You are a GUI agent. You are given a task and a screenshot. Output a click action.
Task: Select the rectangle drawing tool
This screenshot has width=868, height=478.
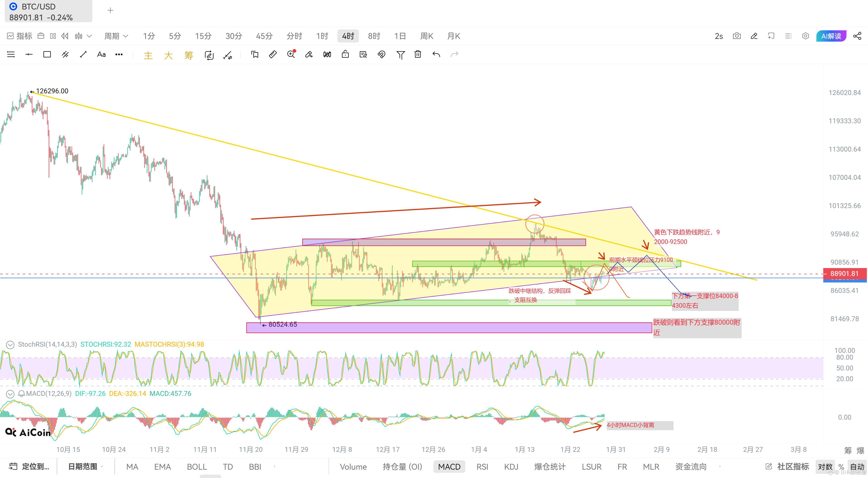47,54
